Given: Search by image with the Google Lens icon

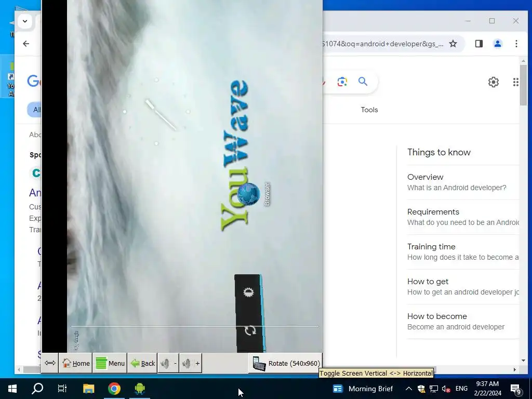Looking at the screenshot, I should 342,82.
